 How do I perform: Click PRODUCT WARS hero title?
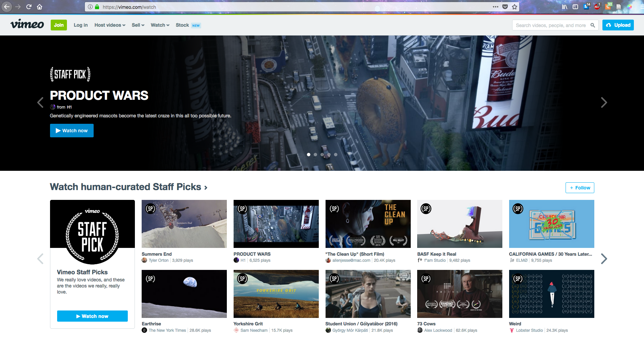tap(99, 95)
